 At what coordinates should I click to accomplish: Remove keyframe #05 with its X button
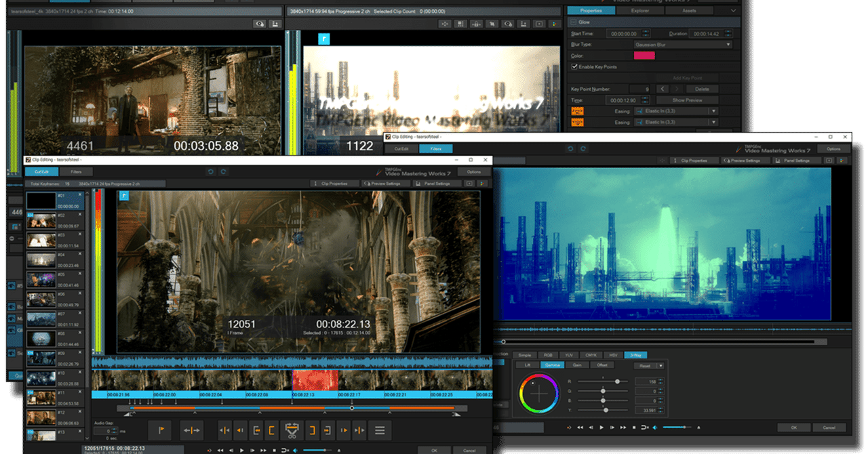pyautogui.click(x=79, y=274)
